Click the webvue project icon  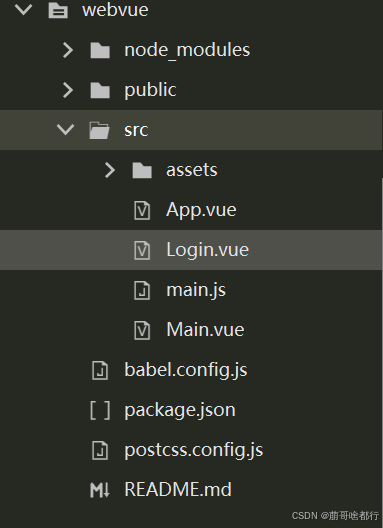tap(58, 10)
